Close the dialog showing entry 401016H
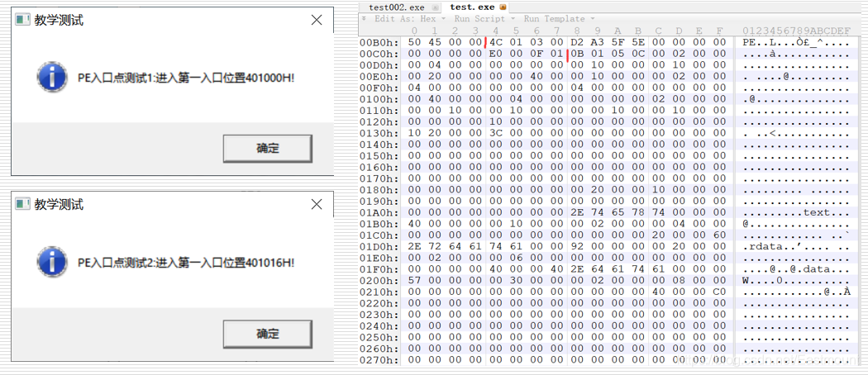 pos(317,205)
